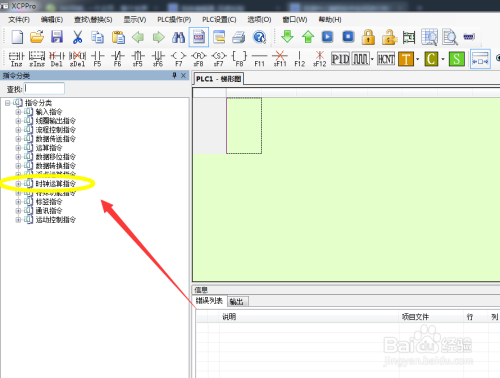500x378 pixels.
Task: Click the orange T timer icon
Action: [x=406, y=59]
